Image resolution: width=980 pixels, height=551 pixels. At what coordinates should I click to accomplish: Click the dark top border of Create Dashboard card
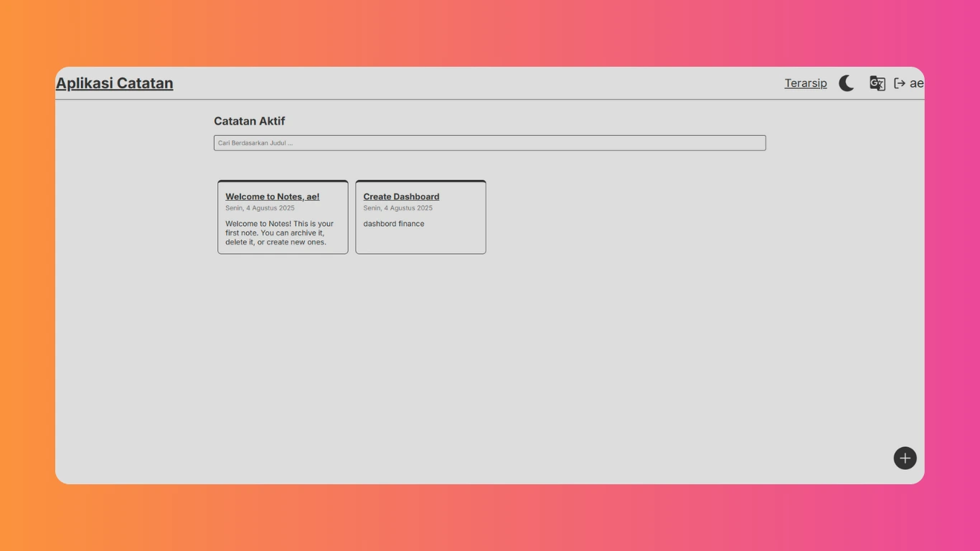(420, 181)
